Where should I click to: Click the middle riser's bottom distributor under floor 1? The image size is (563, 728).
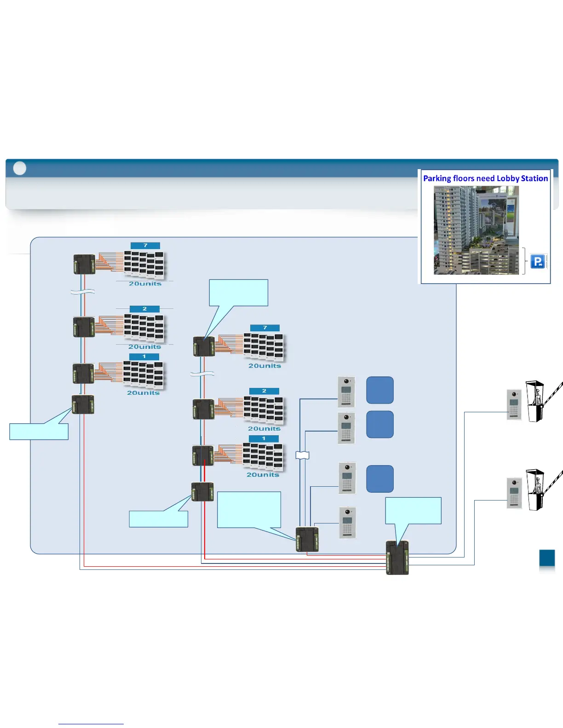point(202,491)
